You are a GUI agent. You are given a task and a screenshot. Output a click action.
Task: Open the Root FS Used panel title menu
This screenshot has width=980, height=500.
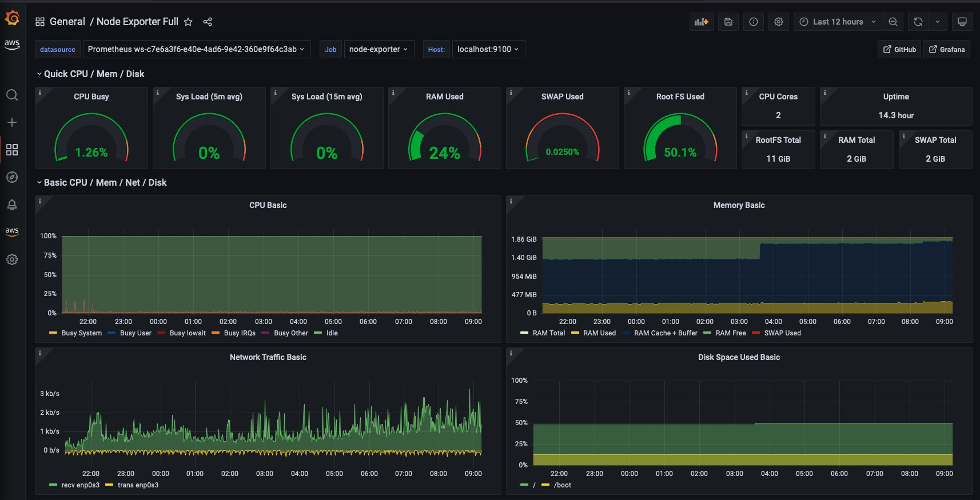point(680,97)
